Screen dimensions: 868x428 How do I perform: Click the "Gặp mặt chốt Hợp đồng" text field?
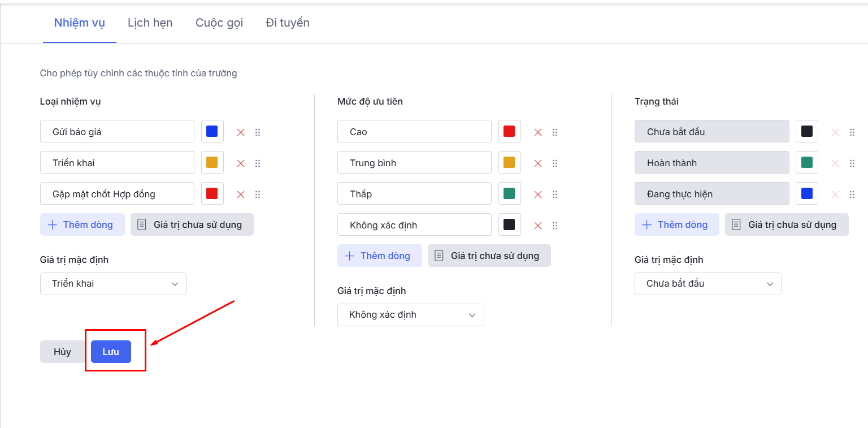[118, 194]
